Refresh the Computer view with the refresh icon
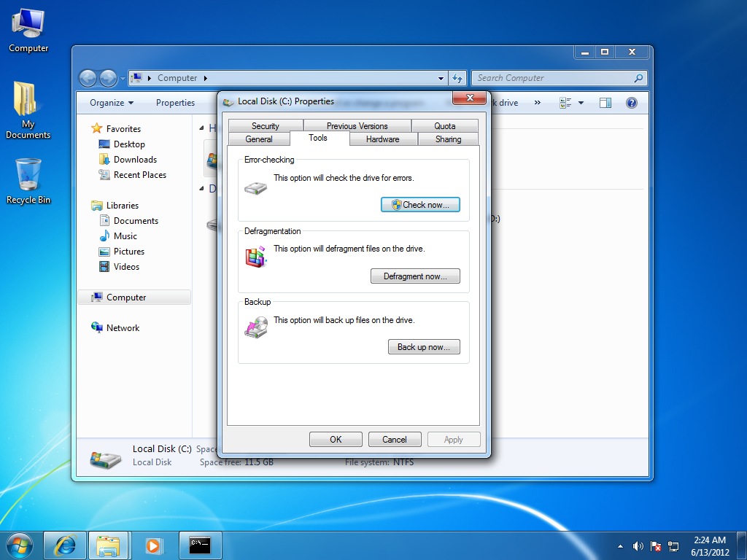 click(457, 78)
